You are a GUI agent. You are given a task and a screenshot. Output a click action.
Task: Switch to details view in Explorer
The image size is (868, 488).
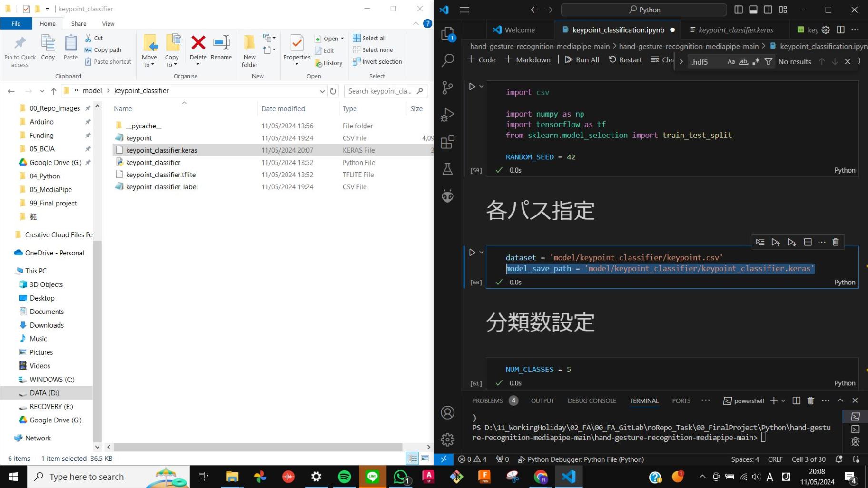tap(413, 459)
